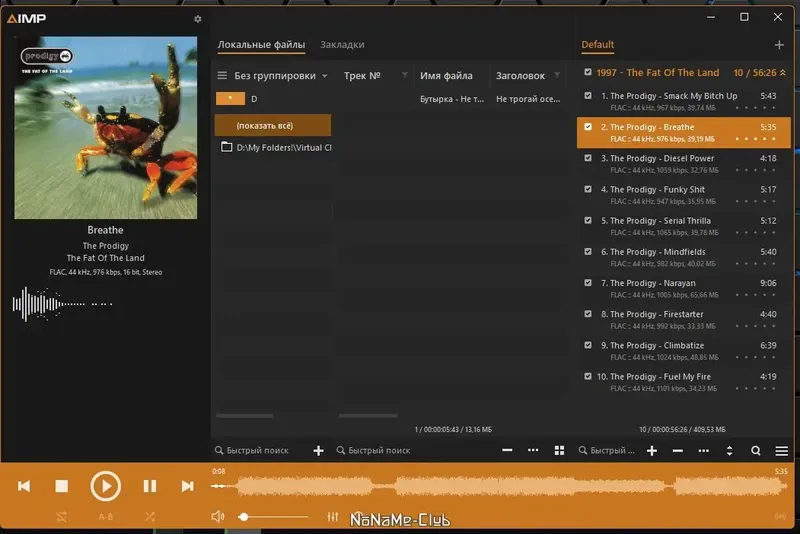Seek in the waveform track bar
800x534 pixels.
[x=499, y=486]
